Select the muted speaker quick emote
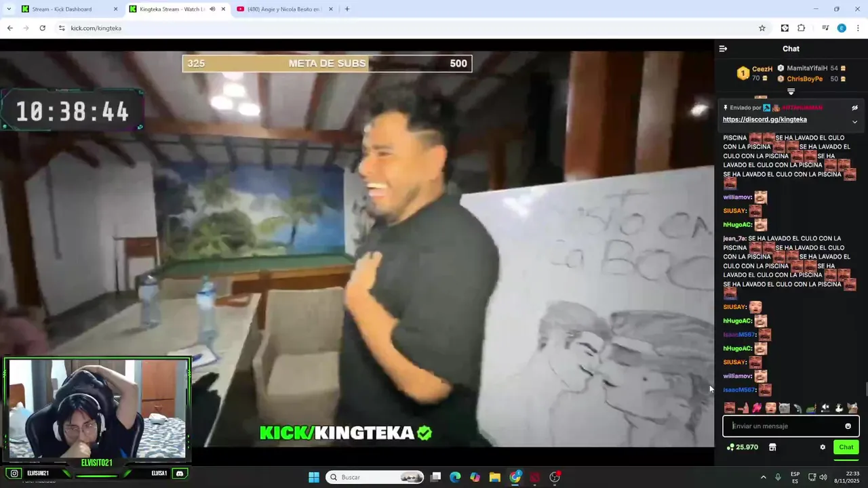The height and width of the screenshot is (488, 868). pyautogui.click(x=825, y=408)
